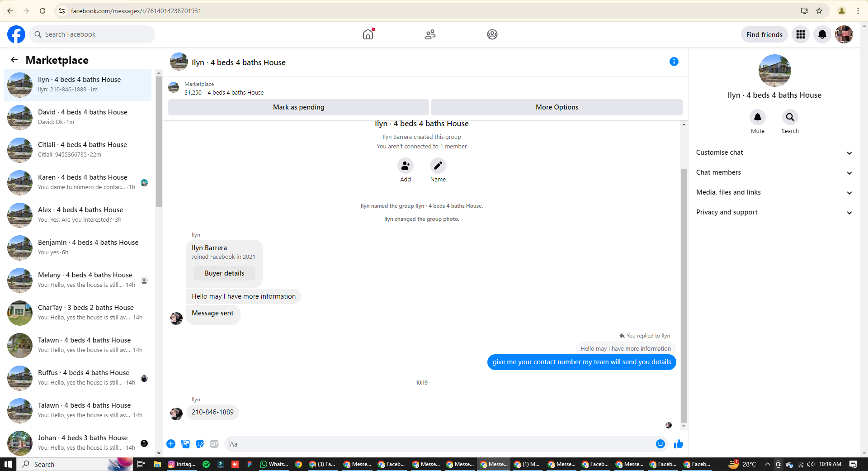Open File Explorer from the taskbar
Screen dimensions: 868x471
pos(157,464)
